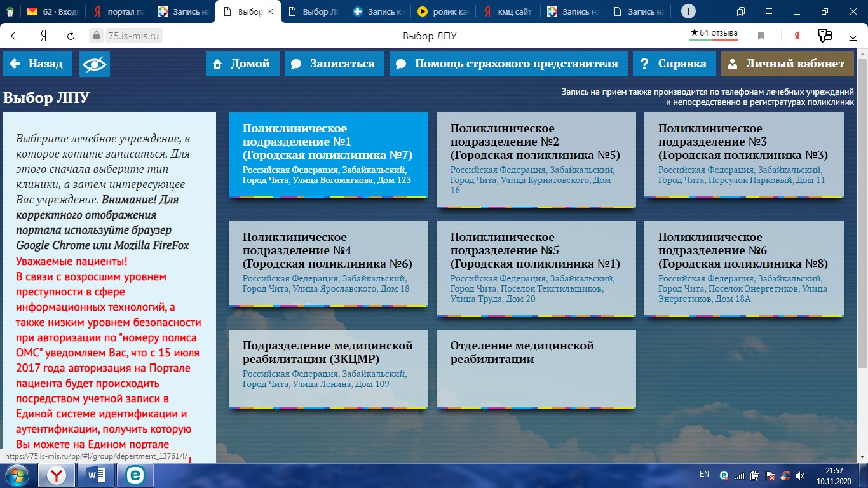Select Поликлиническое подразделение №5 tile
The height and width of the screenshot is (488, 868).
click(x=536, y=267)
